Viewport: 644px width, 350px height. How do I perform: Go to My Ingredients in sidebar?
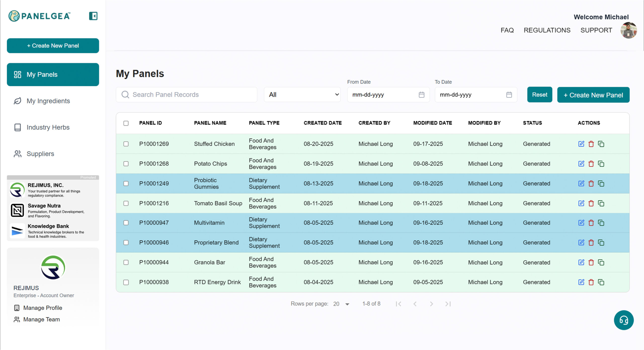point(48,101)
